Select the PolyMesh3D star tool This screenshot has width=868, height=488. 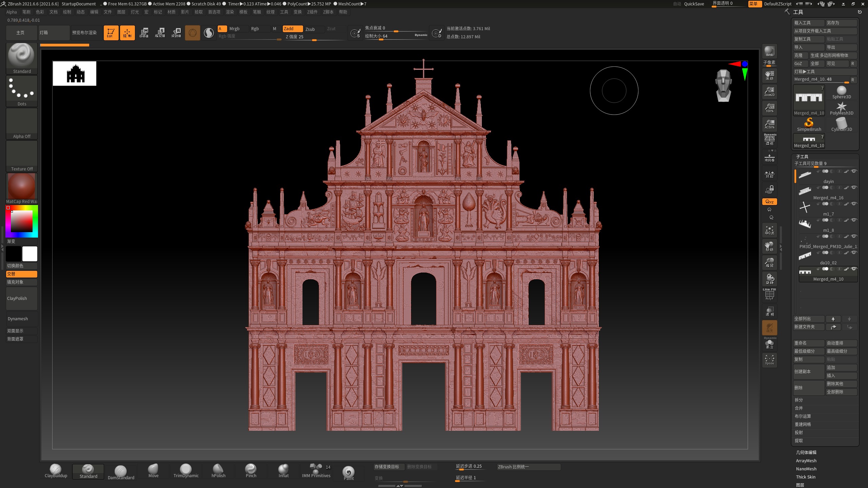click(842, 108)
